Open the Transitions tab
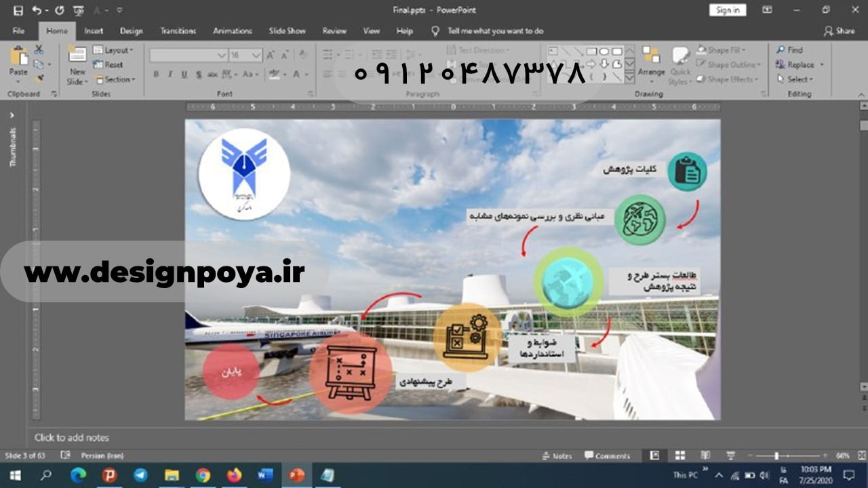The image size is (868, 488). tap(178, 31)
